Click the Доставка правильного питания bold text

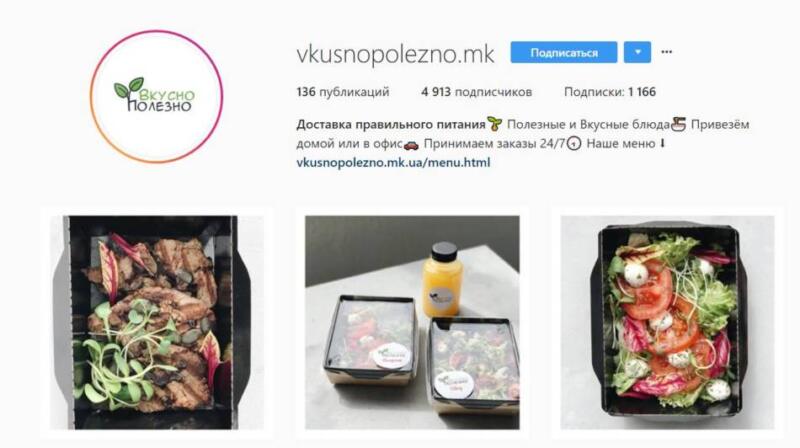[x=390, y=124]
